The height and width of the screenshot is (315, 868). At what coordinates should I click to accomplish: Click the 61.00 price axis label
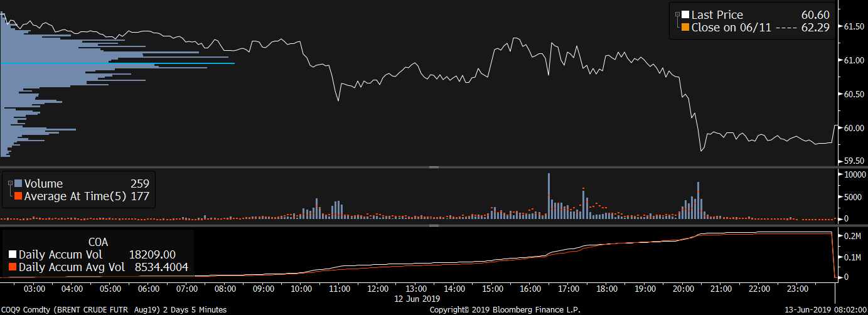click(854, 60)
